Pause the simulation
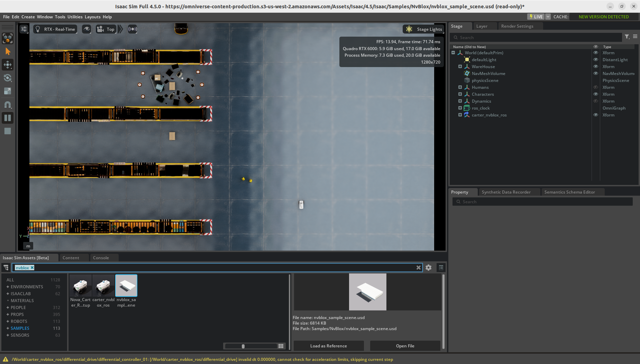The image size is (640, 364). tap(8, 118)
